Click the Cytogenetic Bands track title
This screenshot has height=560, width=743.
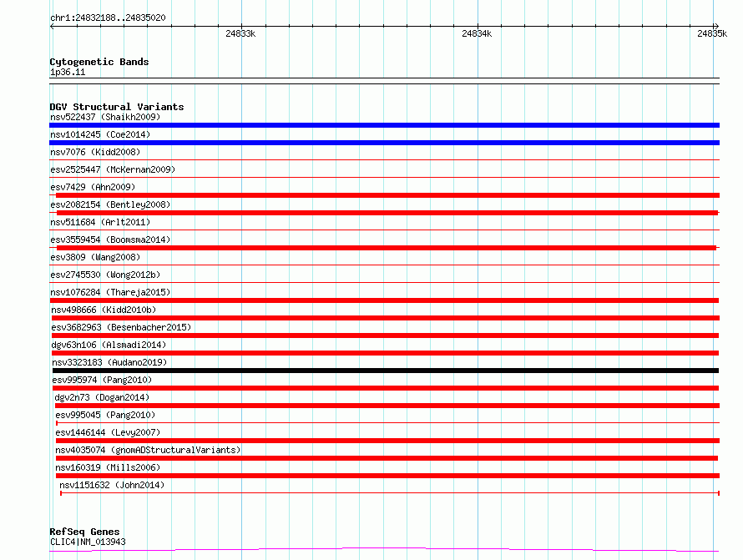pos(99,62)
